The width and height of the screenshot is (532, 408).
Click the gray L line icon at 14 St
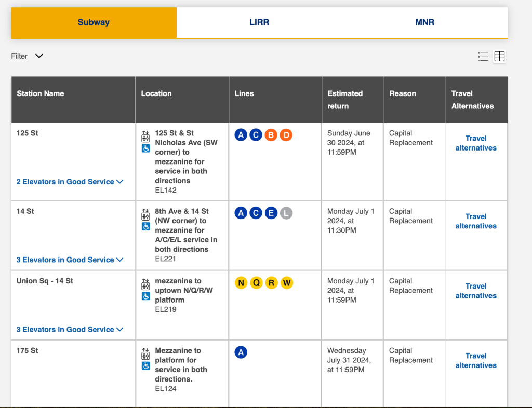point(286,213)
